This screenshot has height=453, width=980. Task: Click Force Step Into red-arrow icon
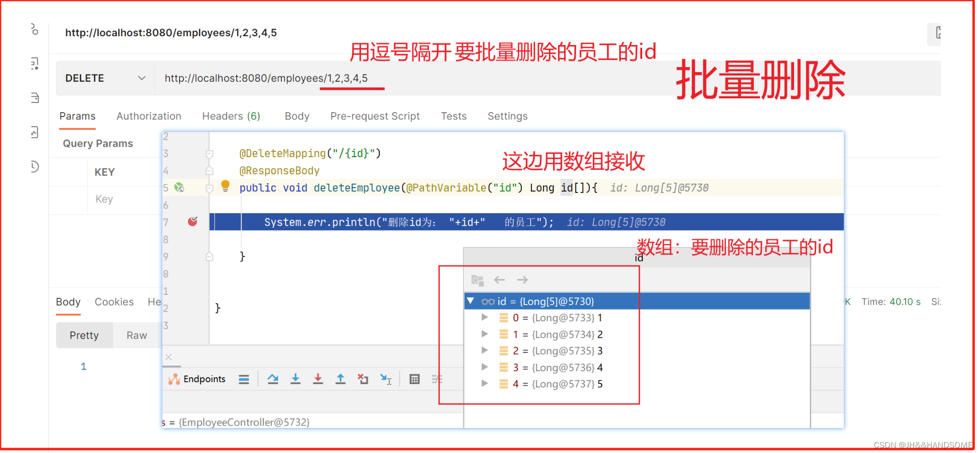[x=318, y=379]
